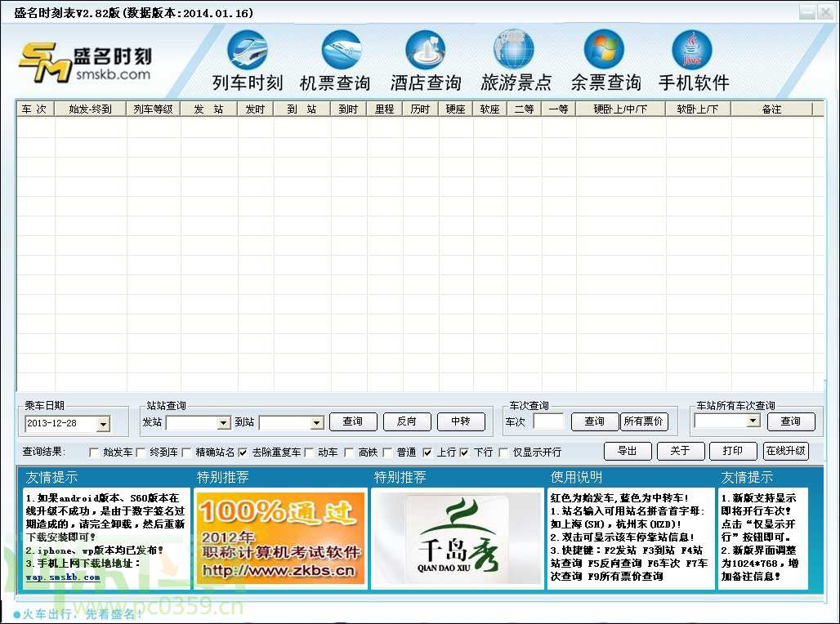Click the 反向 reverse search button
This screenshot has height=624, width=840.
pyautogui.click(x=407, y=421)
